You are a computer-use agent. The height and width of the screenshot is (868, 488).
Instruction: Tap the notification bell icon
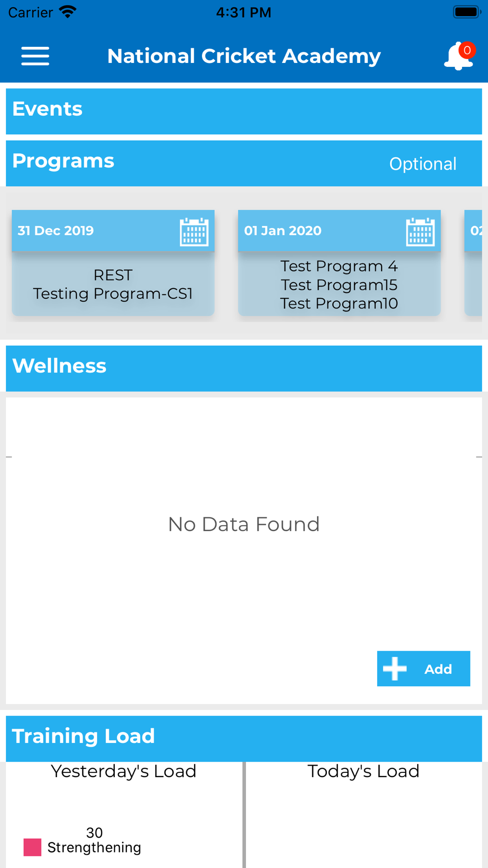(x=457, y=57)
